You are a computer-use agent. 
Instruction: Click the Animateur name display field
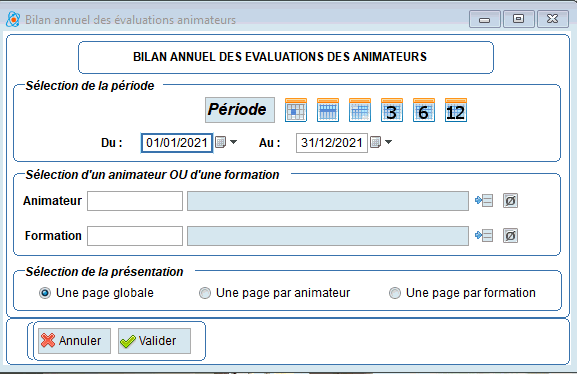[x=328, y=201]
